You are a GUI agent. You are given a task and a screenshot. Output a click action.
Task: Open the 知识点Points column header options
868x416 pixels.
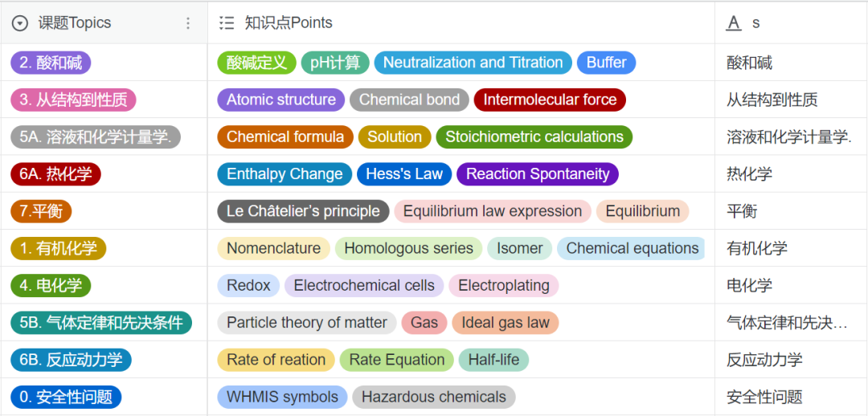(289, 23)
